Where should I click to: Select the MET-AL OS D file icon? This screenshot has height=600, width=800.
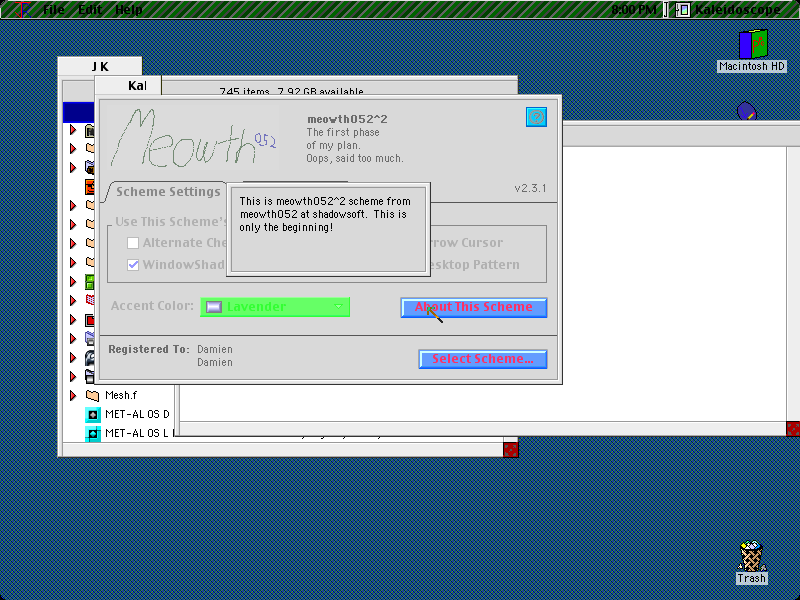[x=92, y=414]
